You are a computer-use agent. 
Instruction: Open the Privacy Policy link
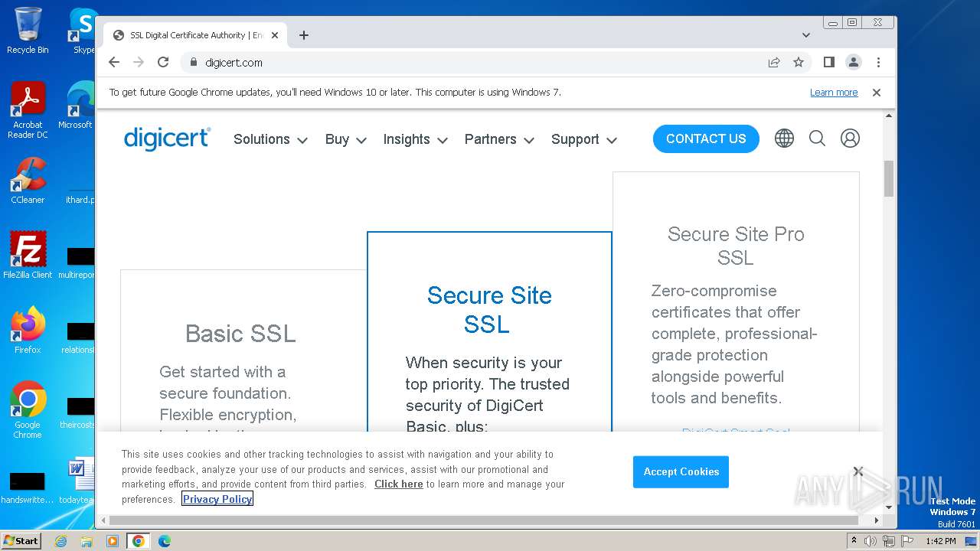[217, 500]
